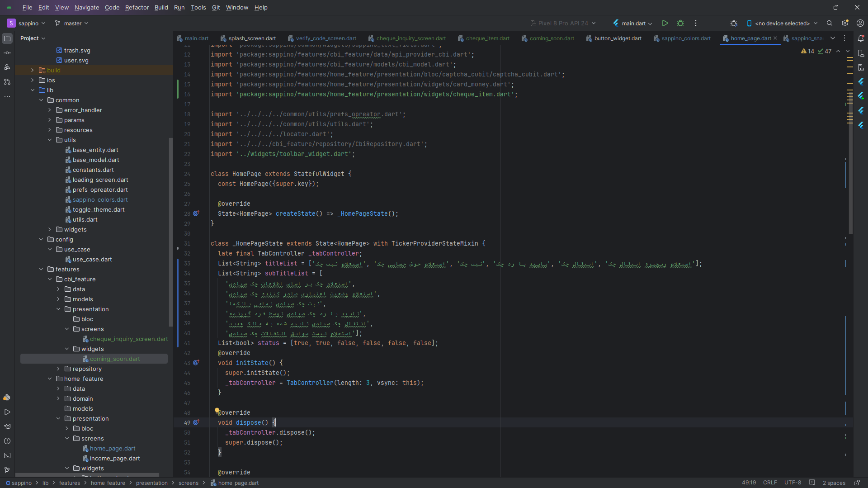Expand the build folder
This screenshot has width=868, height=488.
32,70
